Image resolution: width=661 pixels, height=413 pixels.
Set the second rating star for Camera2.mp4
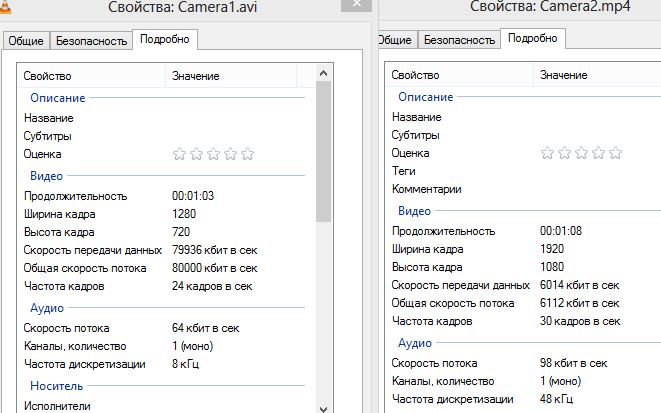coord(564,153)
